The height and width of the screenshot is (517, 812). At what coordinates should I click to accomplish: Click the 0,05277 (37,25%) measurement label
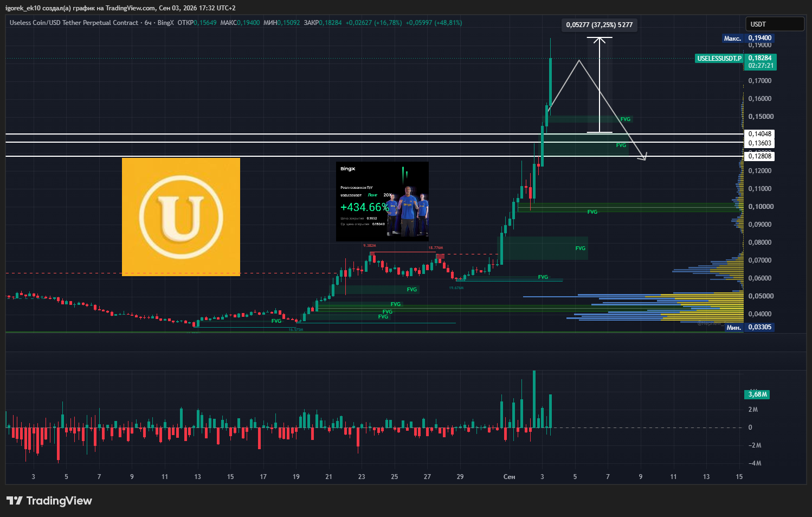[x=599, y=25]
